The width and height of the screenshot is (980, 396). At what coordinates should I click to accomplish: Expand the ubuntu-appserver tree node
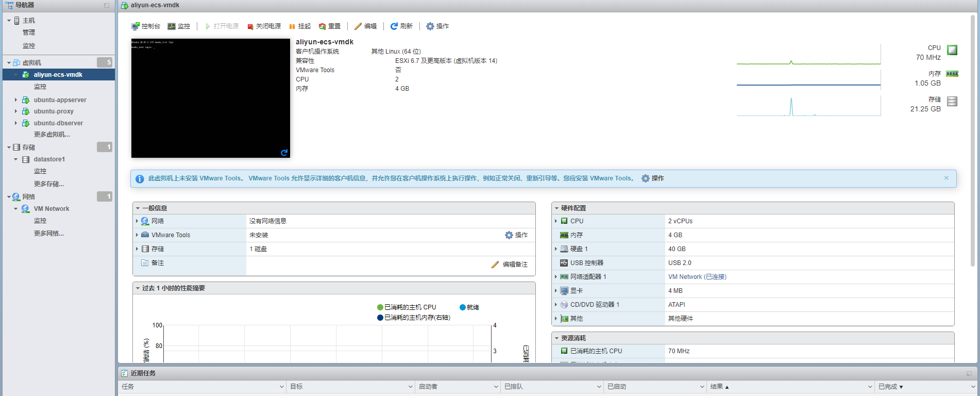pyautogui.click(x=16, y=100)
